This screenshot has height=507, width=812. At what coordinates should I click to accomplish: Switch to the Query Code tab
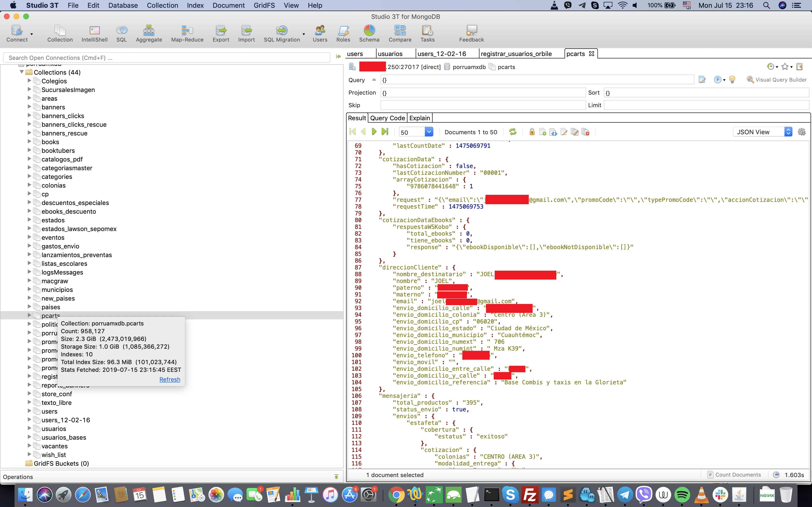tap(388, 118)
